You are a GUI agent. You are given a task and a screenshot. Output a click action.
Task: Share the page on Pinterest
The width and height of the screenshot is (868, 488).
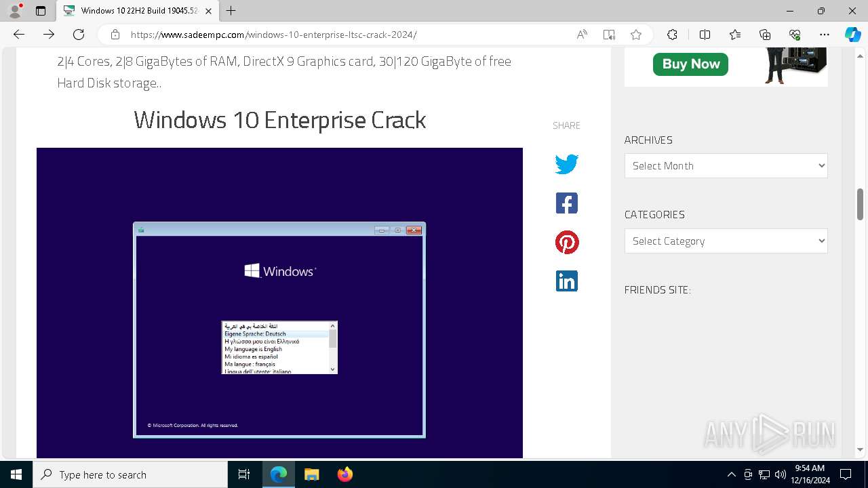pos(567,243)
